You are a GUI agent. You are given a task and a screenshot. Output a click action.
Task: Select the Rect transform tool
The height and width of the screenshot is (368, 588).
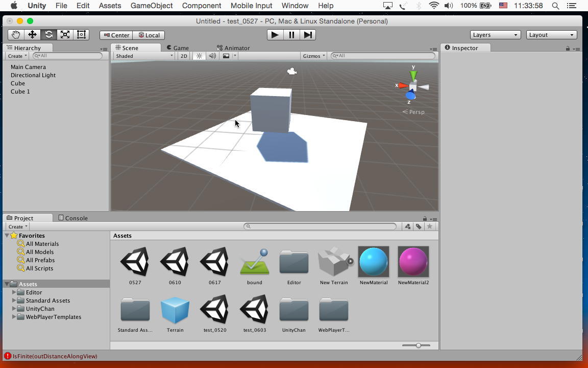(81, 35)
